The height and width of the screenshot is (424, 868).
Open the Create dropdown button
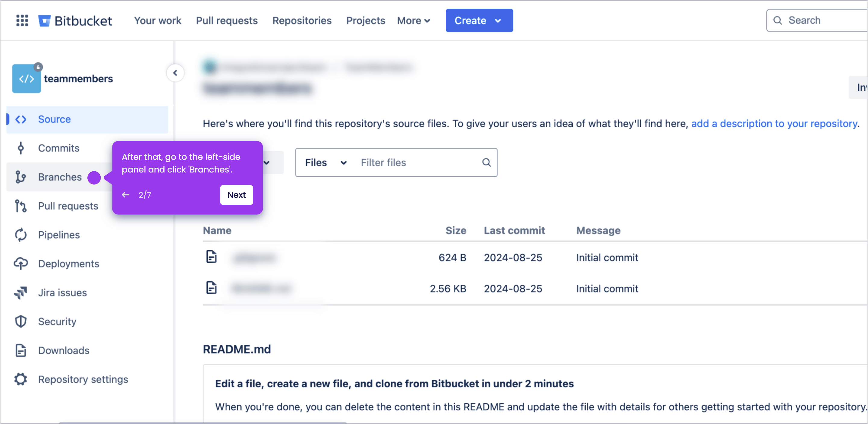[x=479, y=21]
